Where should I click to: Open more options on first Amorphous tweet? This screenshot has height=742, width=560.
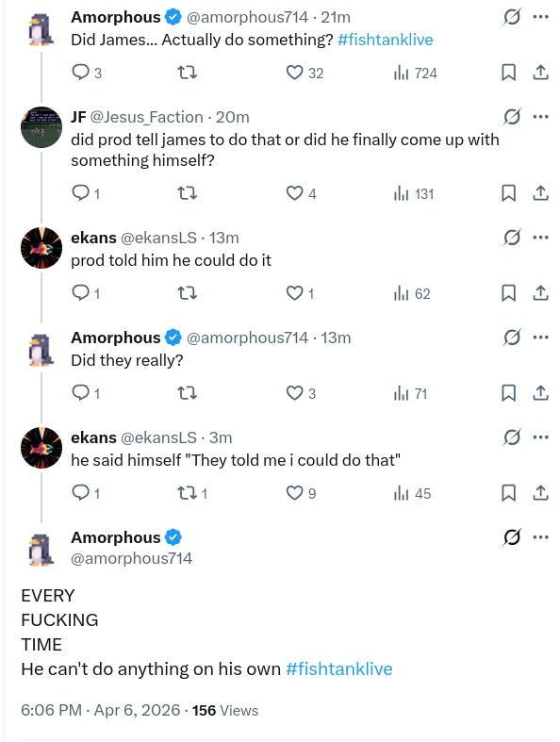pos(540,17)
